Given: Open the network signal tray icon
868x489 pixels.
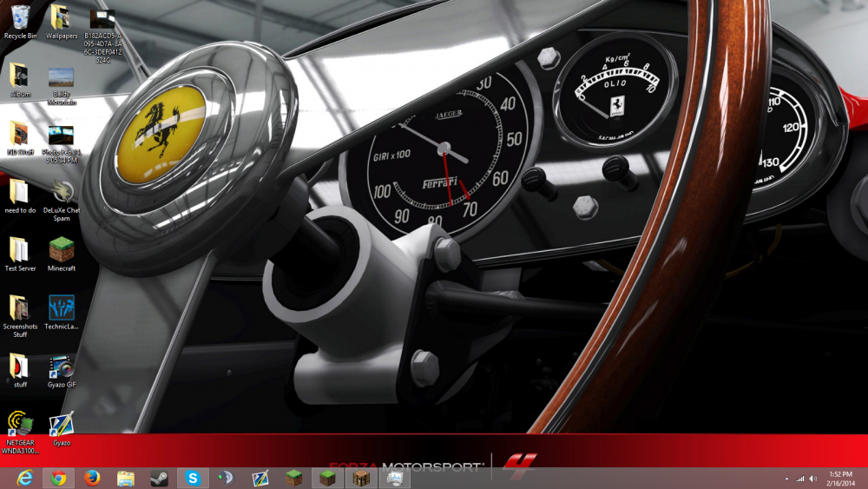Looking at the screenshot, I should point(799,479).
